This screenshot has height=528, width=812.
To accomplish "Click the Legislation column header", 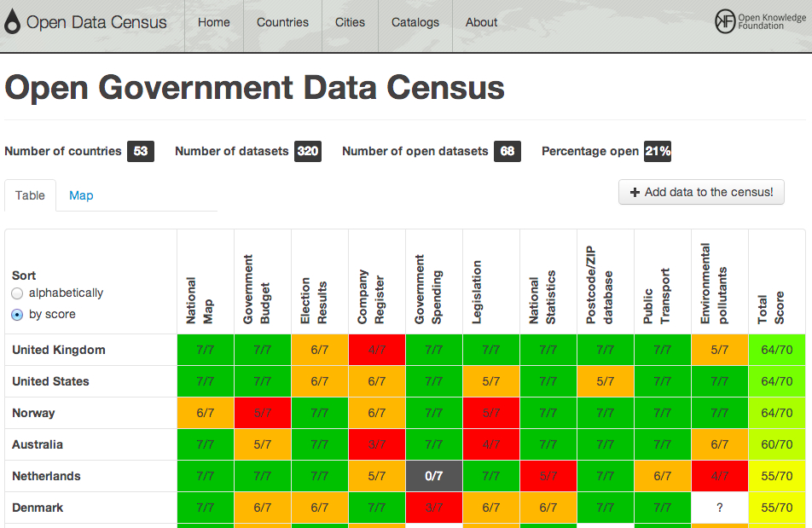I will pyautogui.click(x=491, y=281).
